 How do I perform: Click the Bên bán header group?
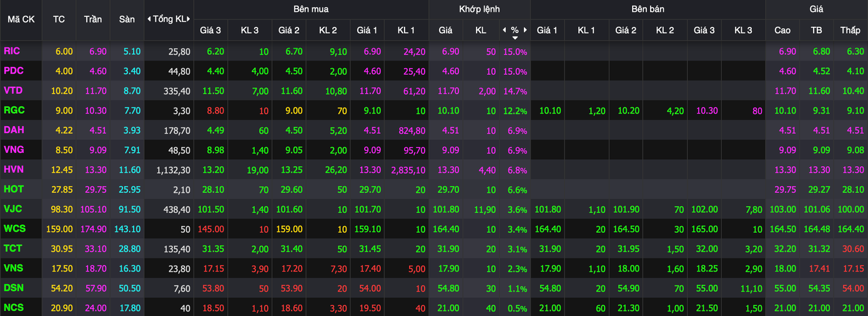point(648,9)
